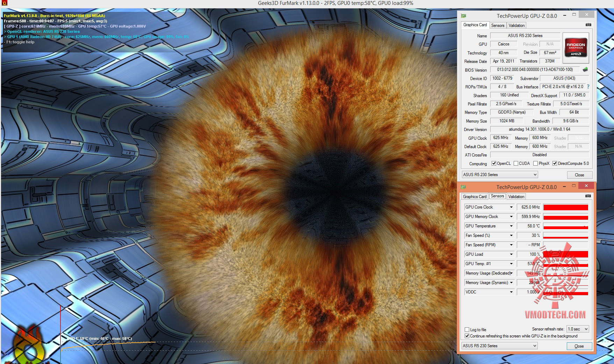Screen dimensions: 614x364
Task: Click the GPU-Z app icon in upper window title bar
Action: [x=464, y=16]
